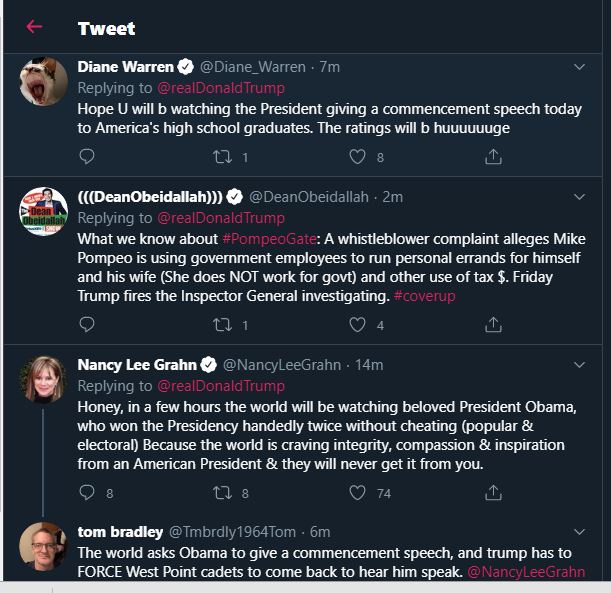Screen dimensions: 611x593
Task: Retweet DeanObeidallah's PompeoGate tweet
Action: pos(223,325)
